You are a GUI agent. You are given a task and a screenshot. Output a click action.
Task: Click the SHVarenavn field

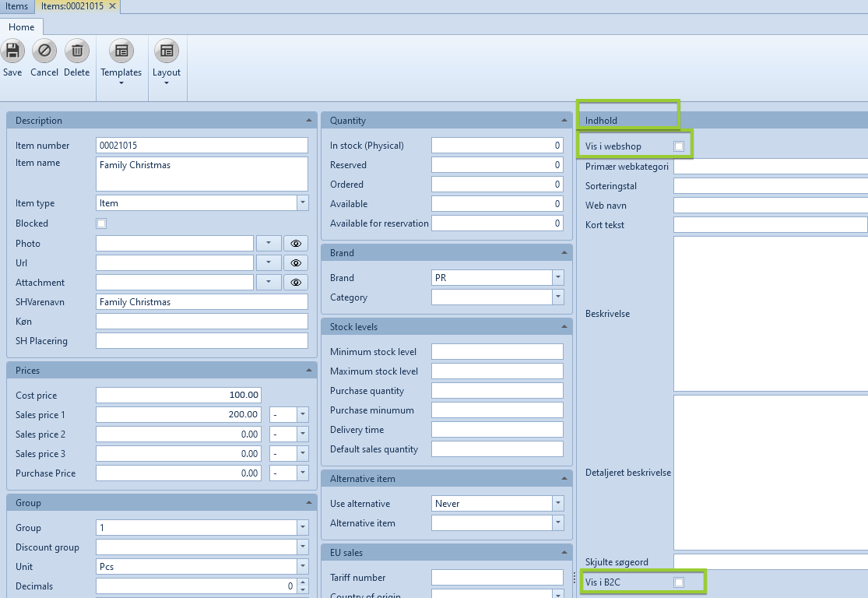click(x=202, y=302)
